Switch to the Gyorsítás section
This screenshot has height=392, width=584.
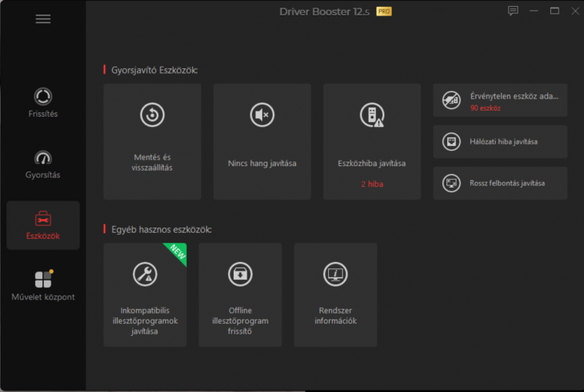[43, 164]
